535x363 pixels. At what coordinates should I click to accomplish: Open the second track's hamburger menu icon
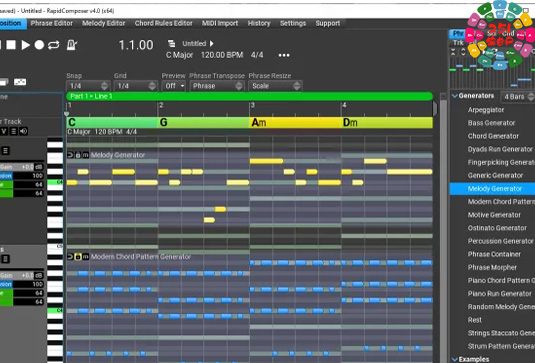point(5,259)
